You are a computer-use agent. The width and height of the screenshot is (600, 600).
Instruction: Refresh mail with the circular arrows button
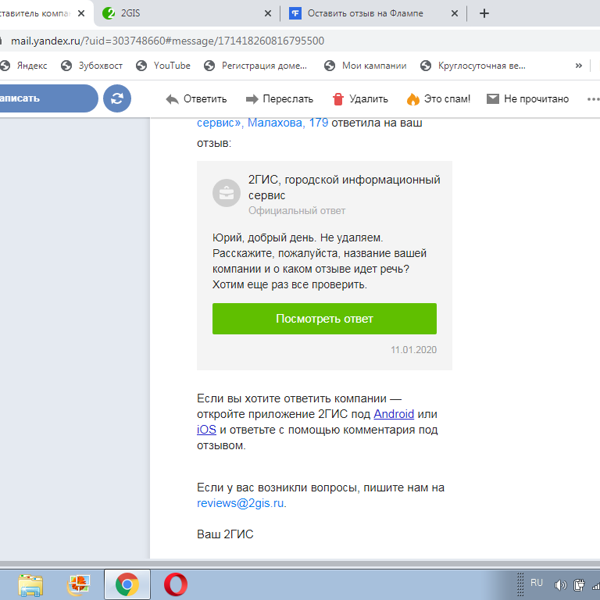pyautogui.click(x=117, y=98)
